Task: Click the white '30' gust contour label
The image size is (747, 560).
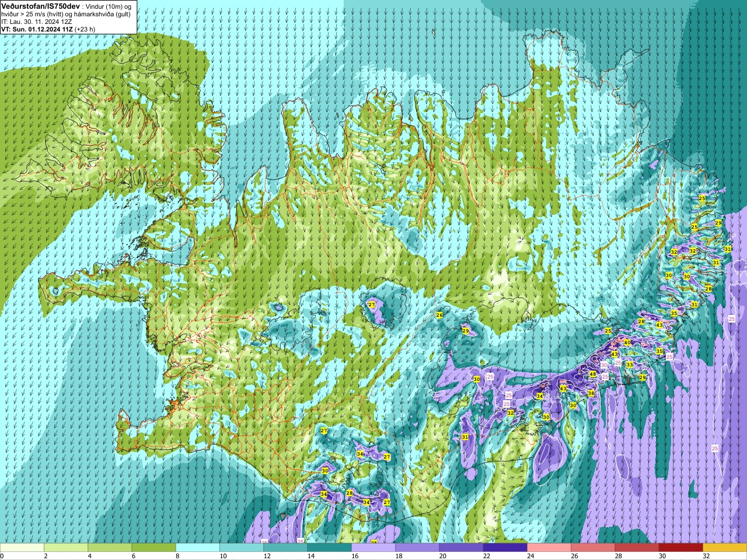Action: click(604, 365)
